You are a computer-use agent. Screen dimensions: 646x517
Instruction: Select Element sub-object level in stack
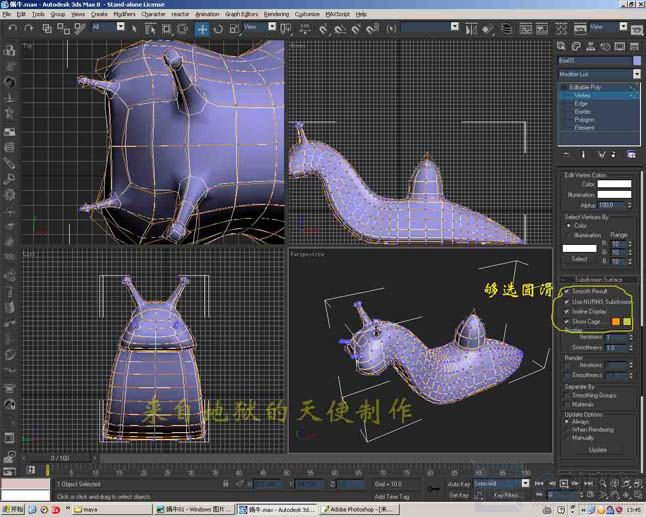(x=584, y=128)
